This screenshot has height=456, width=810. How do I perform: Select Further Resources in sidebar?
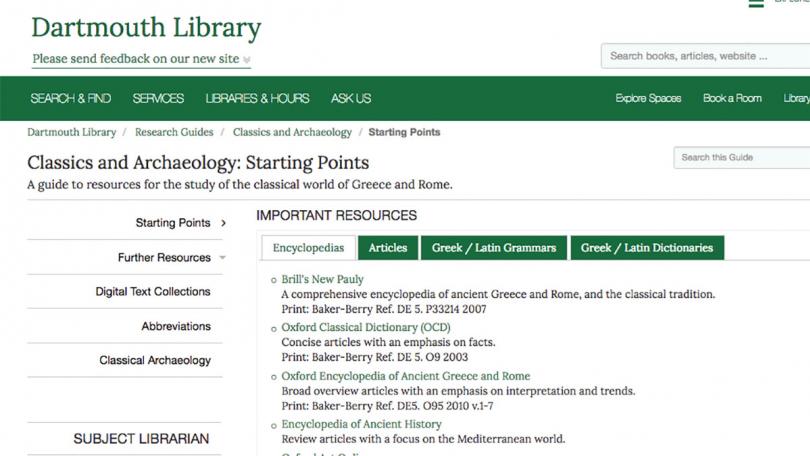(x=164, y=257)
